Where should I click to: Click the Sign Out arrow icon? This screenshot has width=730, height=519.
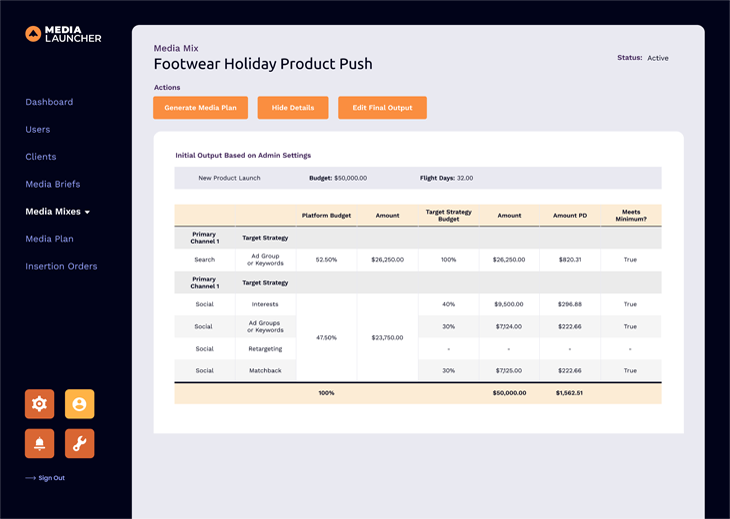point(30,478)
